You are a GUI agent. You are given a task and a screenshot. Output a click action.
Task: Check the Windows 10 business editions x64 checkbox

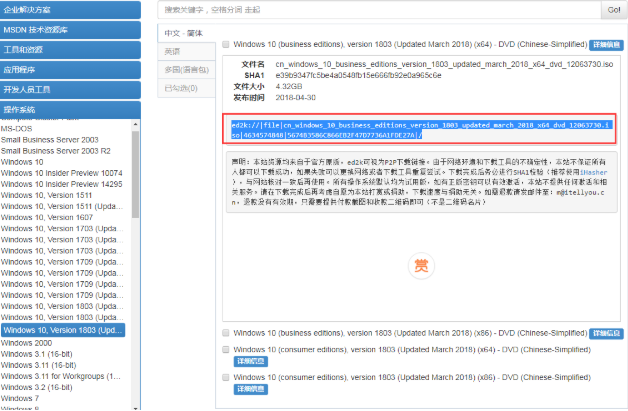pos(226,45)
